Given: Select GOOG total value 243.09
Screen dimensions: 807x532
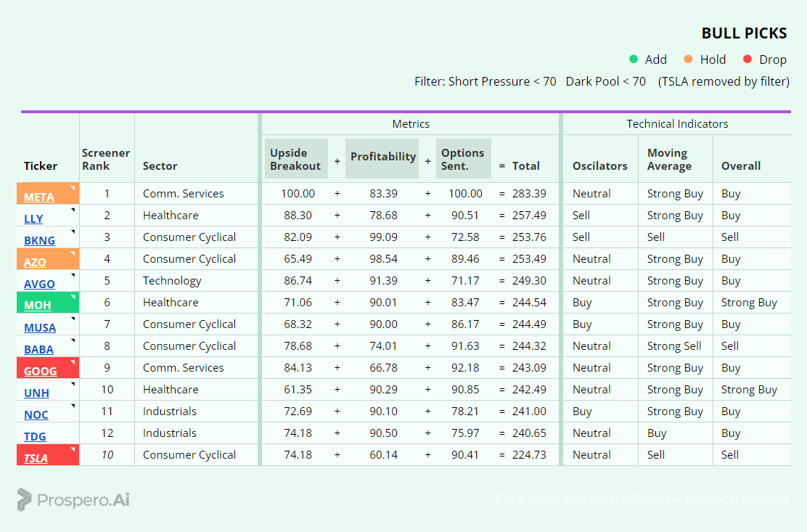Looking at the screenshot, I should click(529, 368).
